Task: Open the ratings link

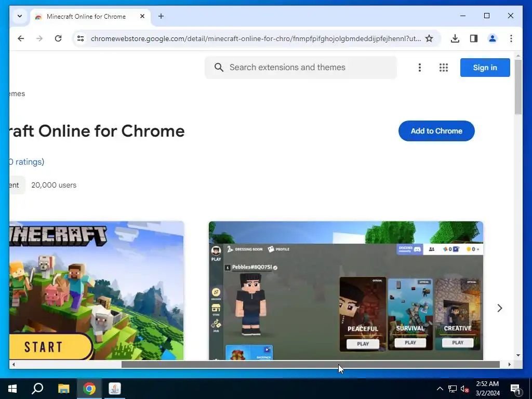Action: coord(26,162)
